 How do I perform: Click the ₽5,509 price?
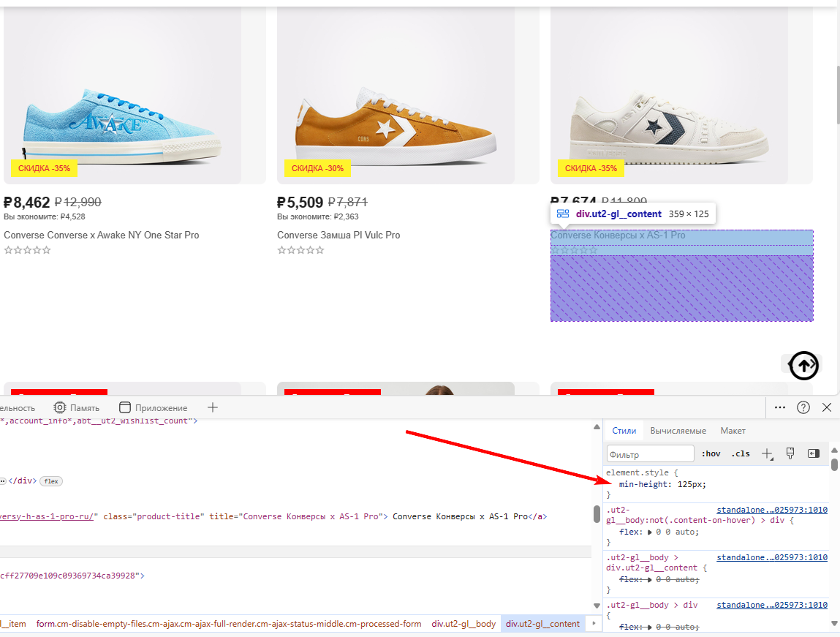pos(300,203)
